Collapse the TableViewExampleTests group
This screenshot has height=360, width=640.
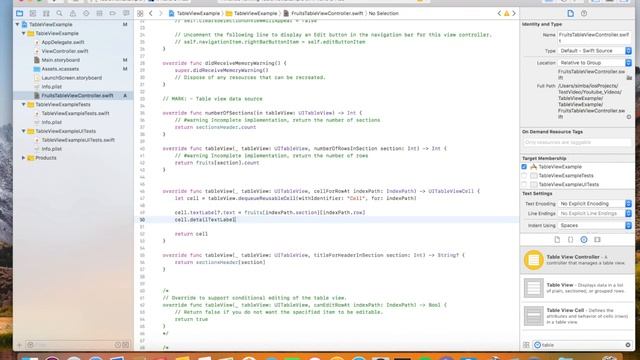(x=24, y=104)
